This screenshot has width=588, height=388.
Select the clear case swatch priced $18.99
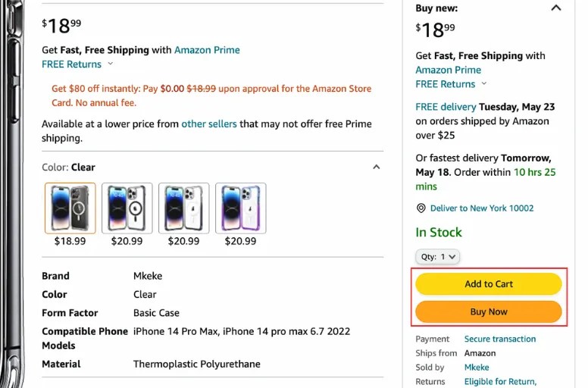(70, 208)
